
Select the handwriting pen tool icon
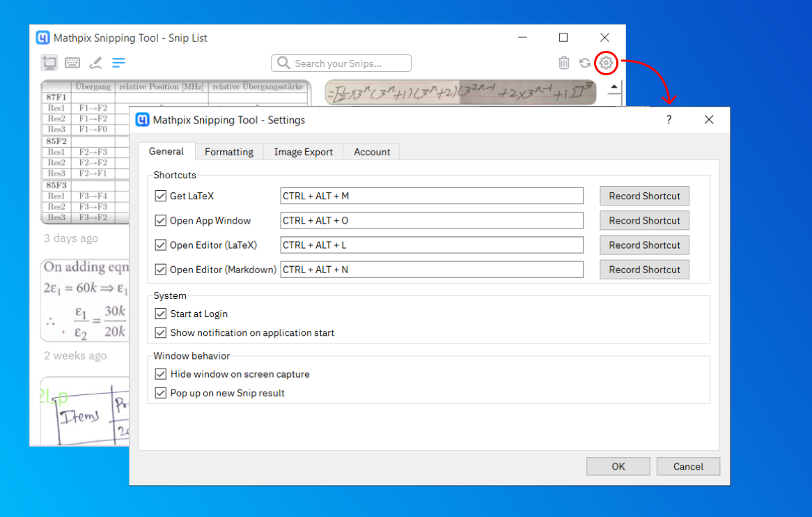tap(95, 63)
